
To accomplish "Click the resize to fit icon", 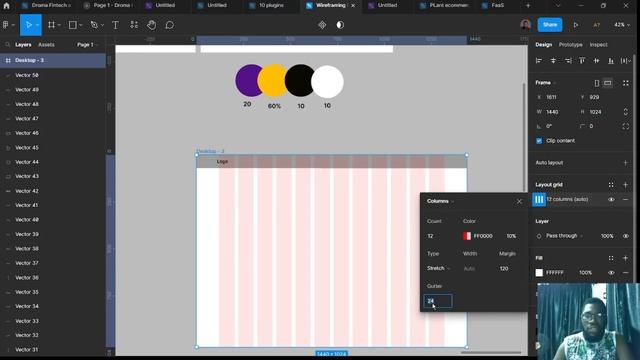I will (626, 83).
